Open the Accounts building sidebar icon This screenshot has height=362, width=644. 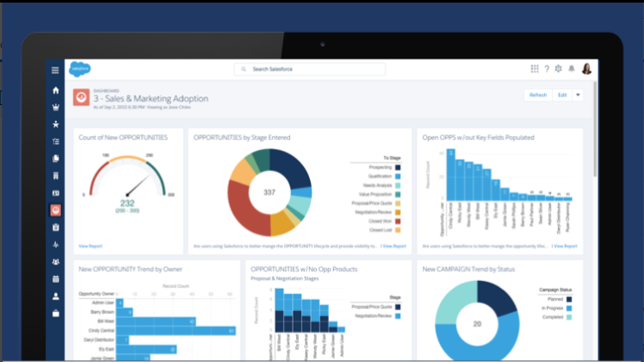pyautogui.click(x=55, y=176)
